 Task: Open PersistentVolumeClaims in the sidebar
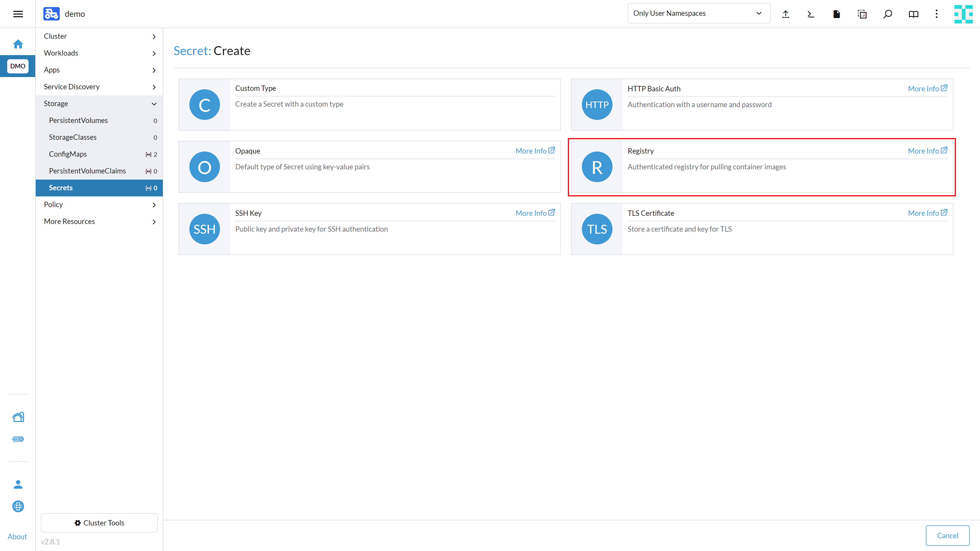(87, 171)
